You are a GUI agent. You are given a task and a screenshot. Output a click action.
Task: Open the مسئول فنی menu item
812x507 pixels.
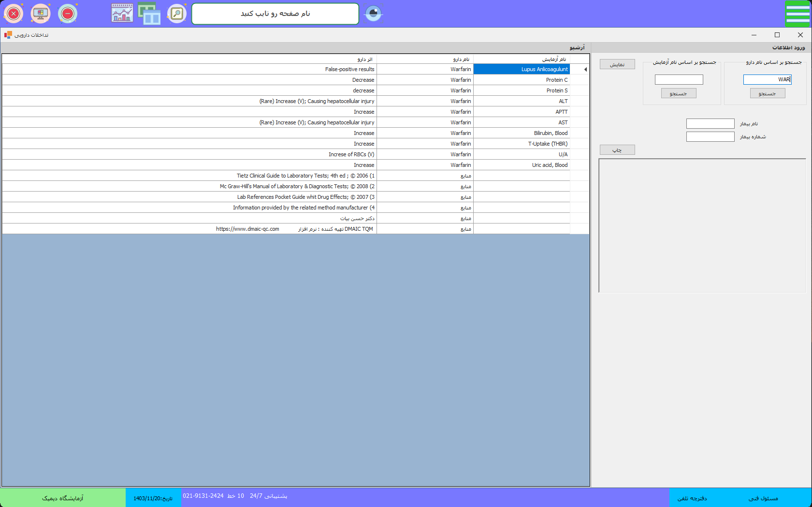pos(763,498)
